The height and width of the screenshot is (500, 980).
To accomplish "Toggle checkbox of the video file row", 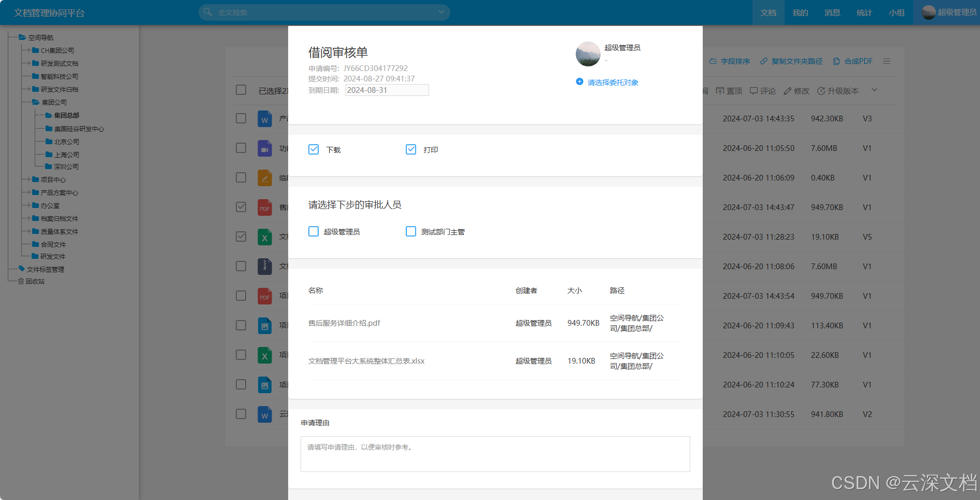I will click(x=241, y=148).
